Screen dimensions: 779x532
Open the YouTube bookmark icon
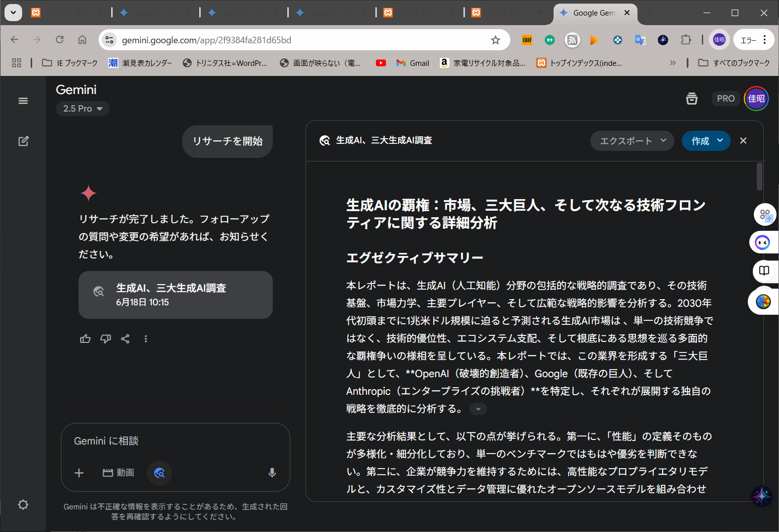pos(381,63)
